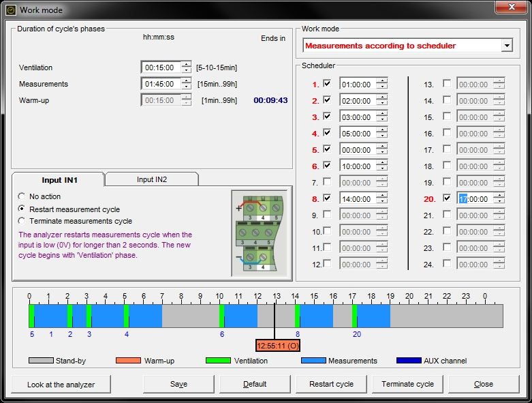
Task: Click the scheduler entry 8 time field
Action: 357,198
